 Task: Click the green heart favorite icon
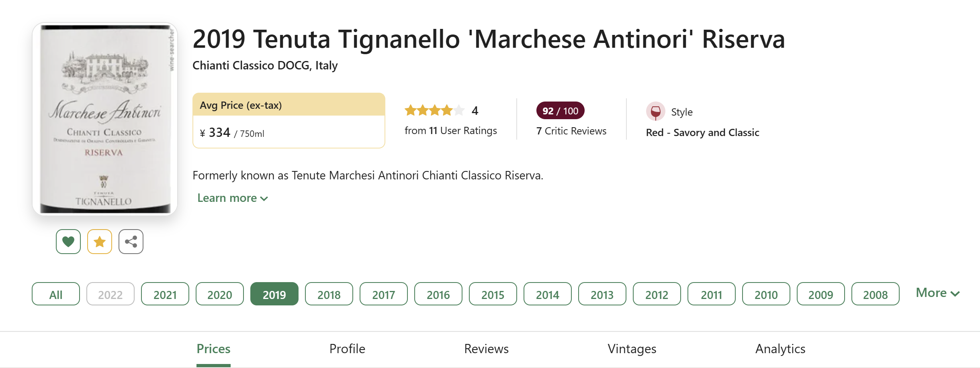[68, 242]
